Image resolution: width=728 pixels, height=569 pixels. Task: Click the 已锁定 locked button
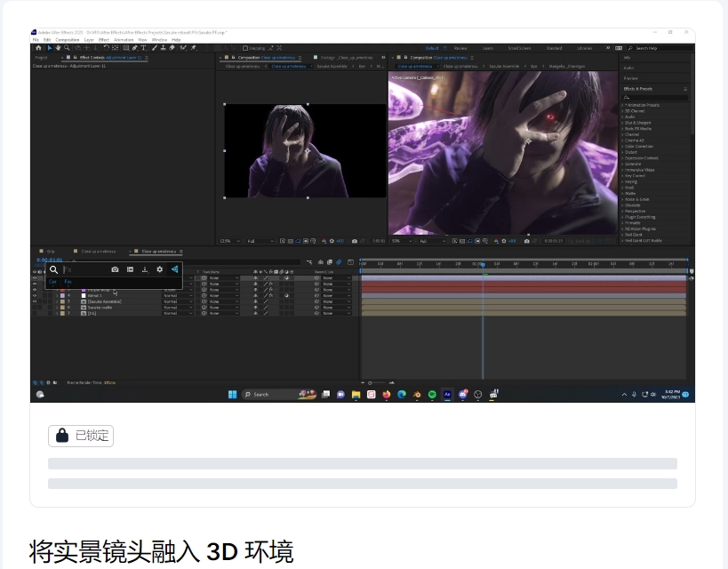pyautogui.click(x=81, y=437)
